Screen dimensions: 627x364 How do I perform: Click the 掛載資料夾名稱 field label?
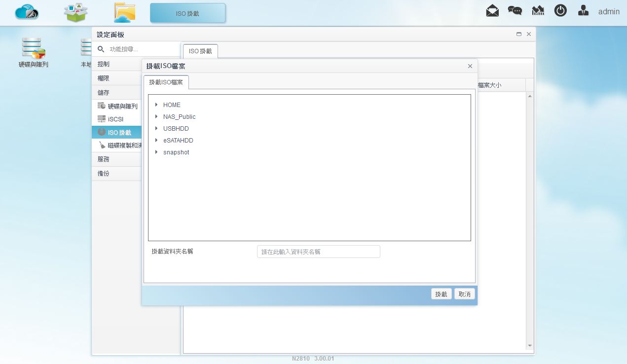pyautogui.click(x=172, y=252)
